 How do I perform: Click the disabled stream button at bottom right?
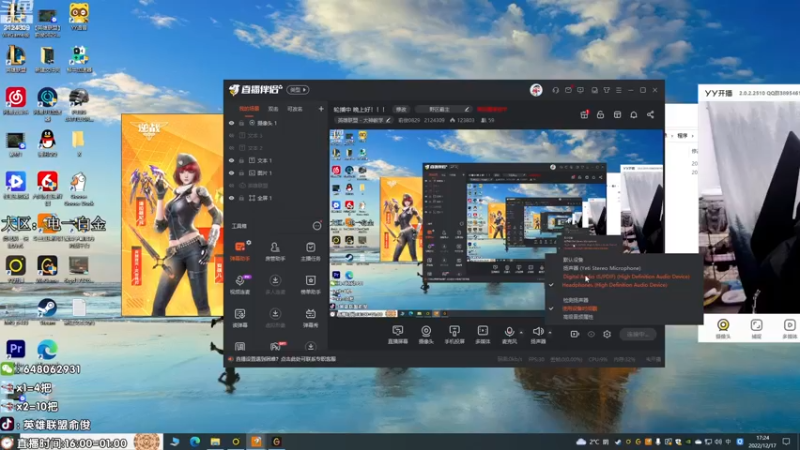tap(638, 334)
